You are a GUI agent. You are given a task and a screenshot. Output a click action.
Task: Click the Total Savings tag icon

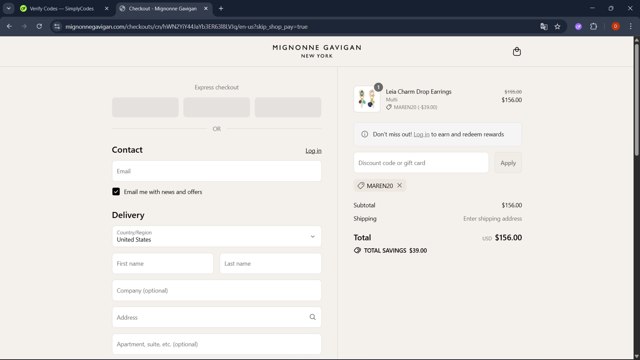click(x=358, y=250)
